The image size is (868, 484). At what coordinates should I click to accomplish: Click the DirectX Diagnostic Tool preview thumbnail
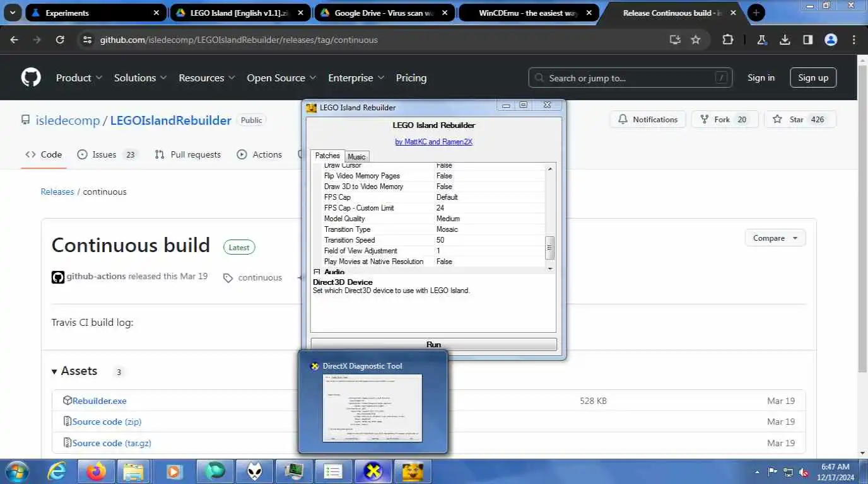[x=372, y=408]
